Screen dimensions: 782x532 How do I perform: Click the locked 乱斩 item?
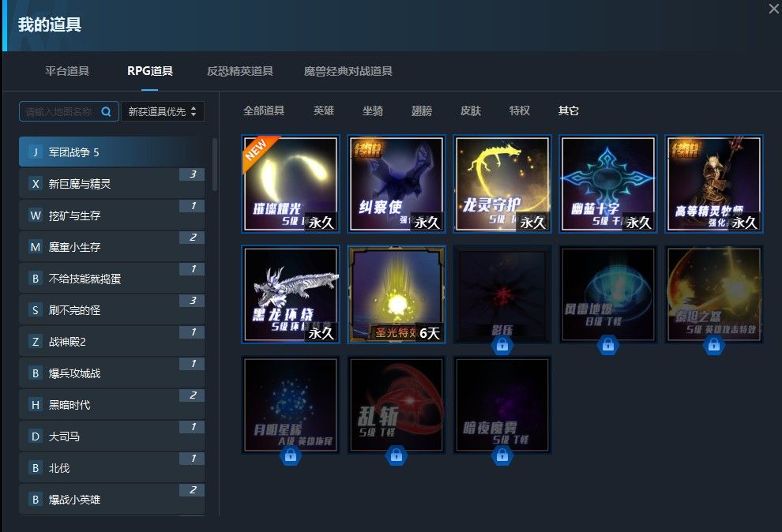tap(397, 404)
